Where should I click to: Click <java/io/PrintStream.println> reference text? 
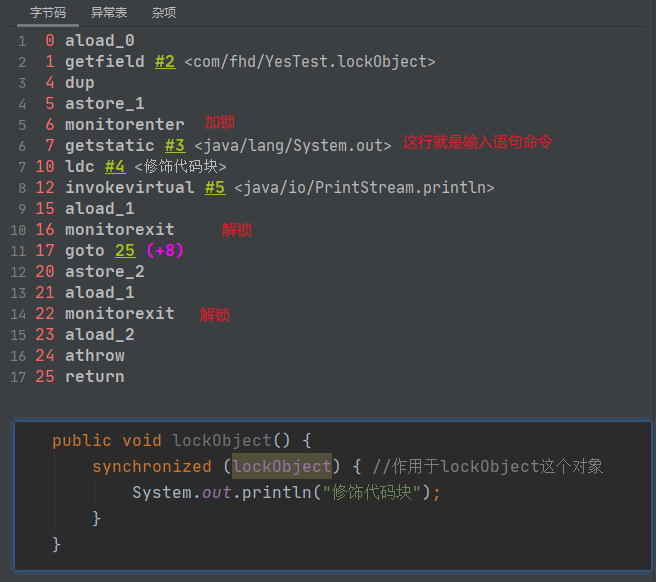[x=364, y=187]
